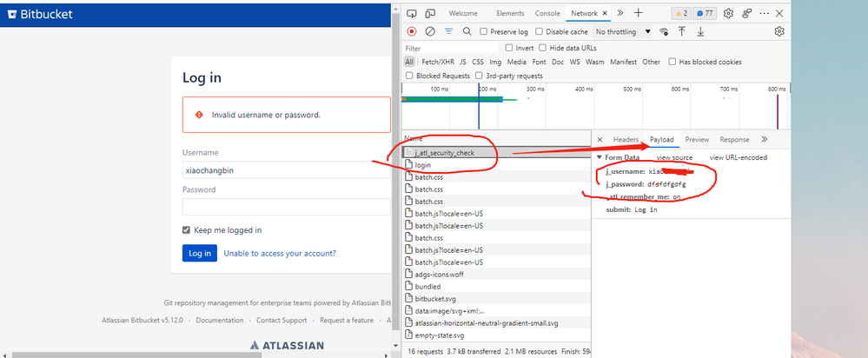Open Network panel settings gear
The height and width of the screenshot is (358, 868).
[779, 31]
